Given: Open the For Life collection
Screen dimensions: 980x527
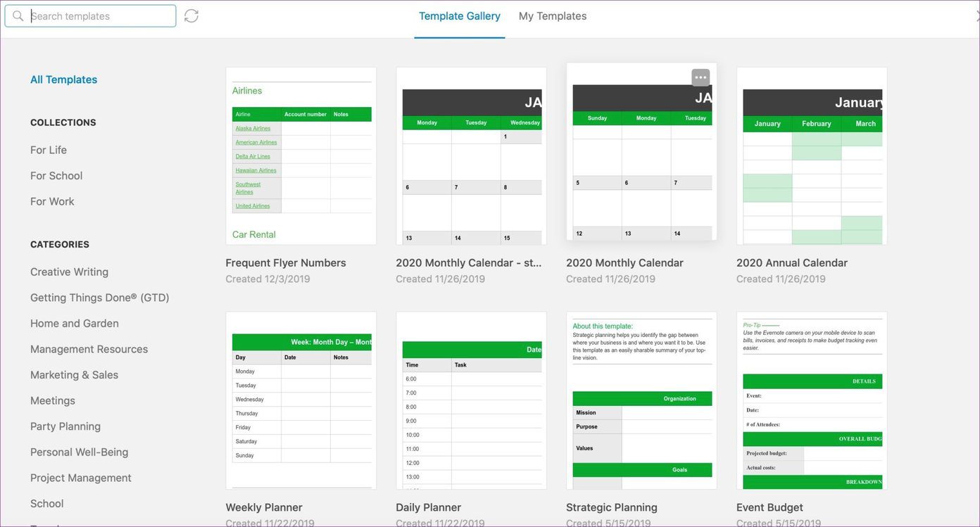Looking at the screenshot, I should [49, 150].
